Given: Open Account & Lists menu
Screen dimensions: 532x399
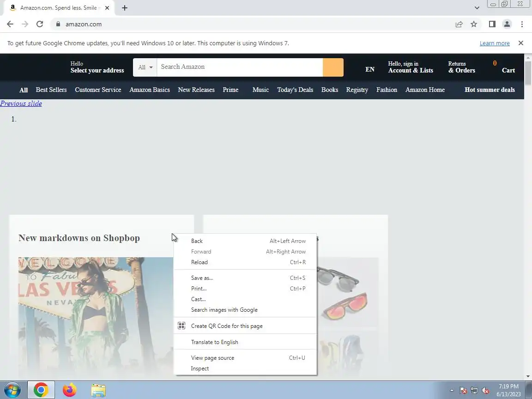Looking at the screenshot, I should 411,67.
